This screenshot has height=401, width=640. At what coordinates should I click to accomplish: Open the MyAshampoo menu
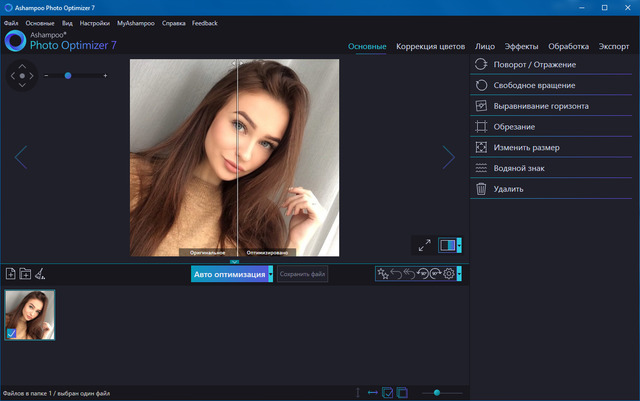pyautogui.click(x=136, y=23)
